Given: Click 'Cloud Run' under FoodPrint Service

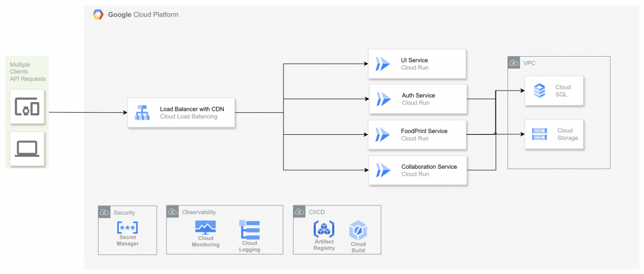Looking at the screenshot, I should [x=415, y=139].
